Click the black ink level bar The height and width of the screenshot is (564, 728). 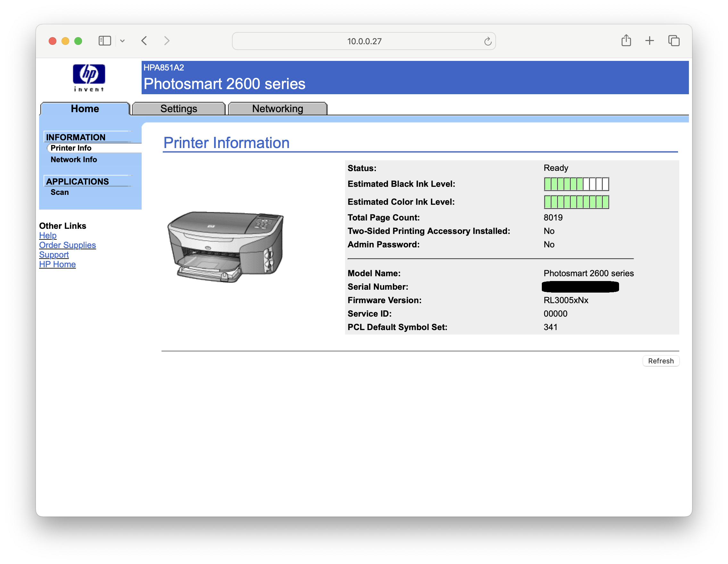[x=576, y=184]
